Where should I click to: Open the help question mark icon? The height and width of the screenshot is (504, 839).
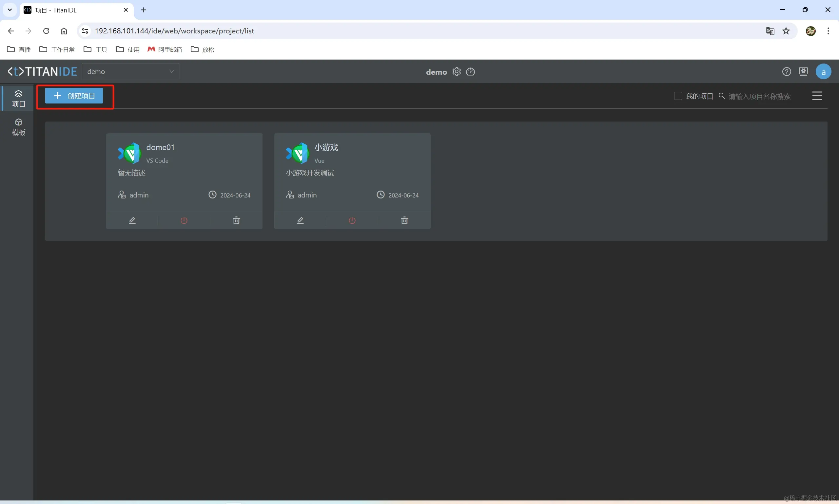[786, 72]
